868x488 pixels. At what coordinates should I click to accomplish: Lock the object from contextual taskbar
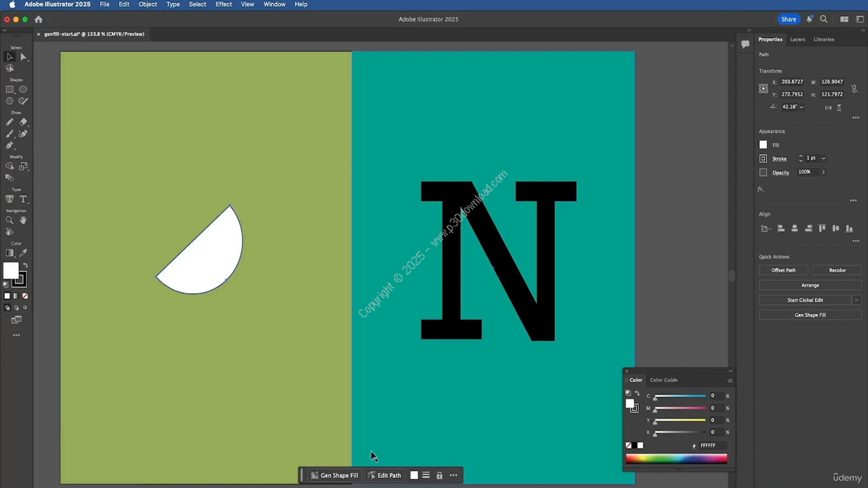(439, 475)
